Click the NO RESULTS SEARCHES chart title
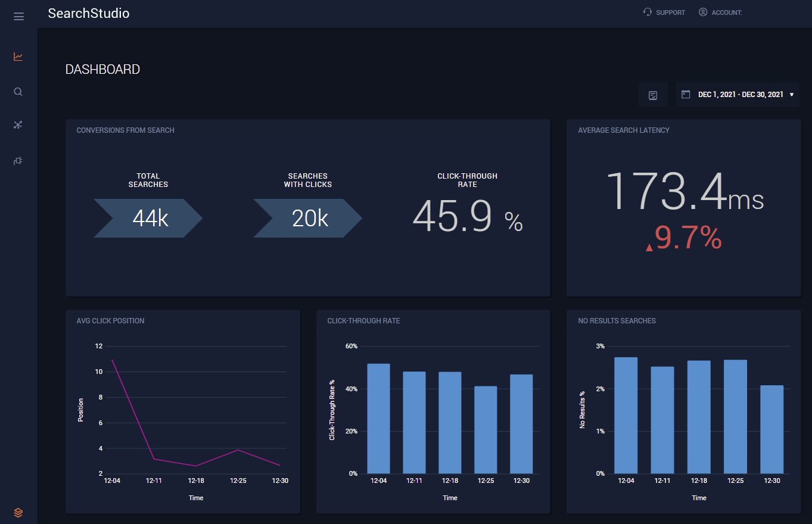 [x=617, y=321]
